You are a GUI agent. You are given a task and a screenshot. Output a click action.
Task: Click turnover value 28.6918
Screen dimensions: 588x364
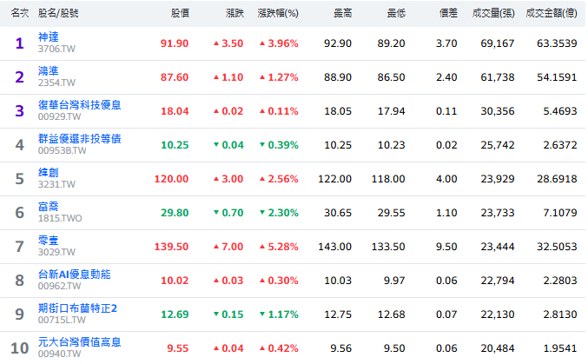(x=557, y=179)
